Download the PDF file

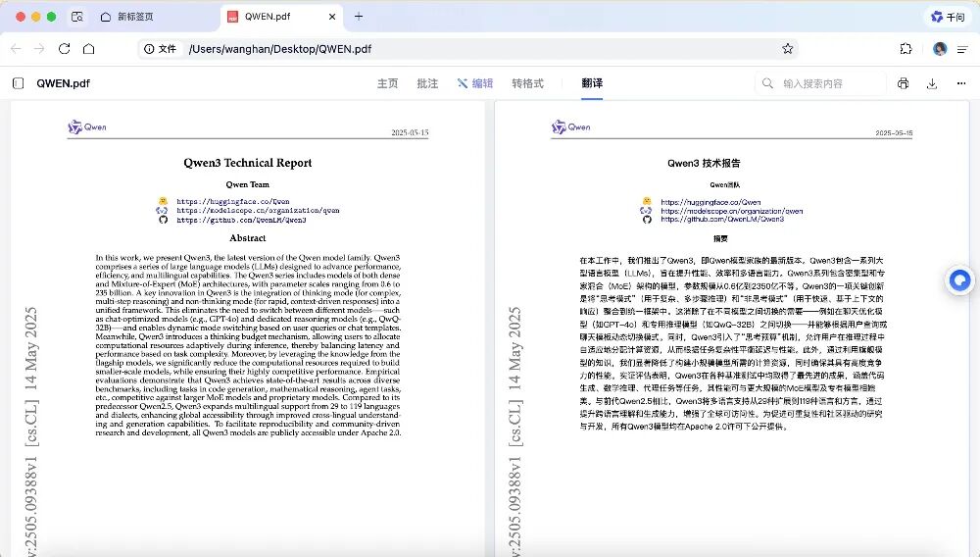pyautogui.click(x=932, y=83)
